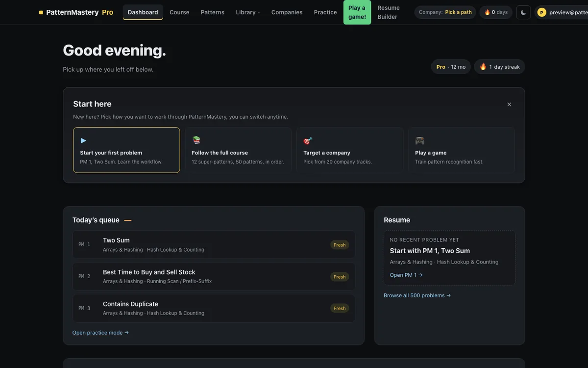Open the Contains Duplicate queue item
This screenshot has height=368, width=588.
(214, 308)
